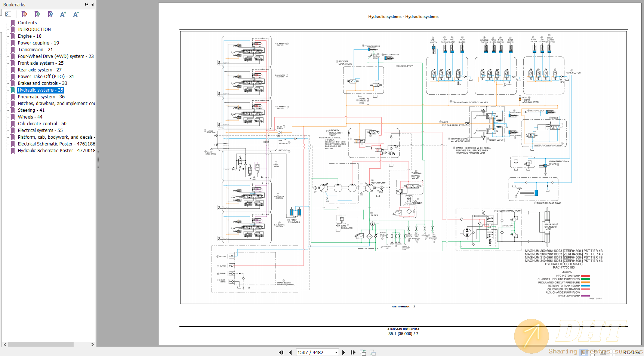Toggle continuous scrolling page layout
Viewport: 644px width, 356px height.
pyautogui.click(x=592, y=352)
